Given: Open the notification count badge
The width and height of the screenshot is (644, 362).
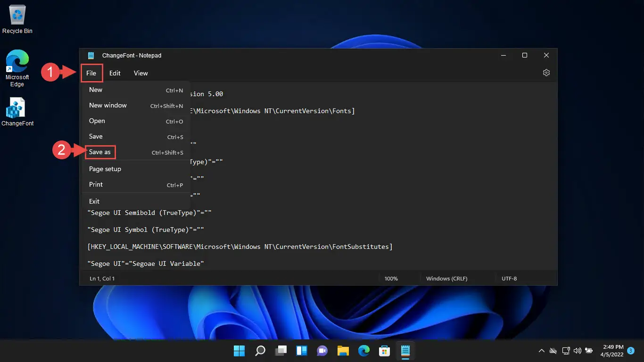Looking at the screenshot, I should click(x=630, y=351).
